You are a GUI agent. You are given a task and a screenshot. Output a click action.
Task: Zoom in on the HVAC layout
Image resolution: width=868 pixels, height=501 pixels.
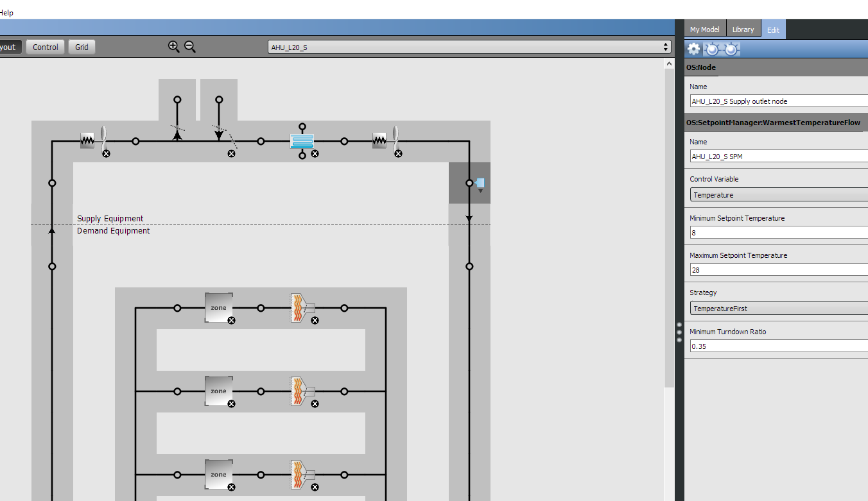coord(173,46)
